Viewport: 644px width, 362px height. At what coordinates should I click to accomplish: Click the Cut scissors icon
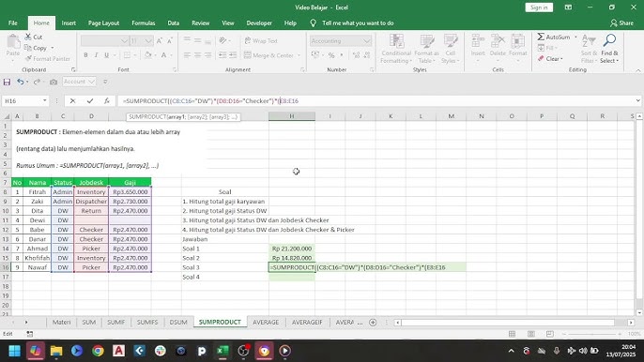[28, 37]
